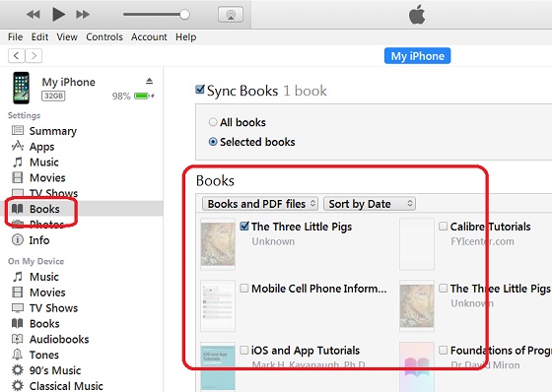Click the Apple logo in the header
This screenshot has width=552, height=392.
pyautogui.click(x=417, y=16)
